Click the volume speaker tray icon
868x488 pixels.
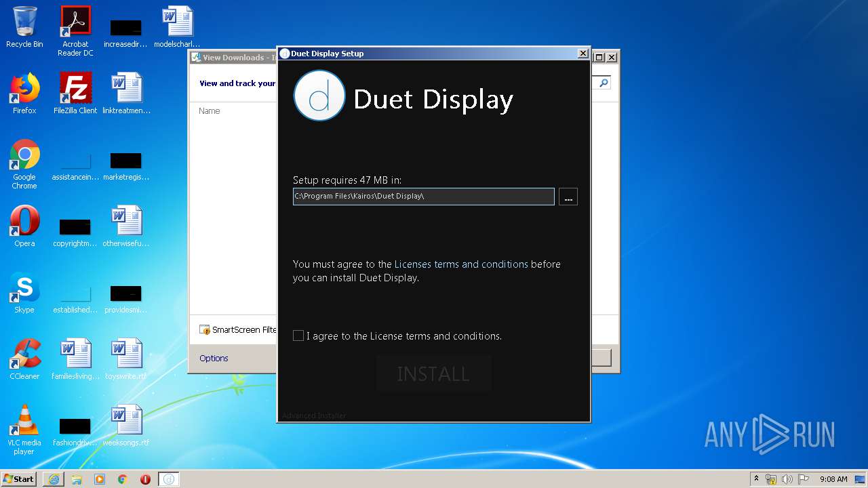click(x=787, y=479)
